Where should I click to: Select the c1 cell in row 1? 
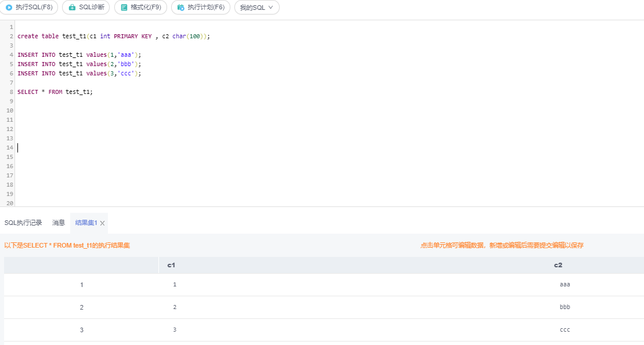pos(175,284)
